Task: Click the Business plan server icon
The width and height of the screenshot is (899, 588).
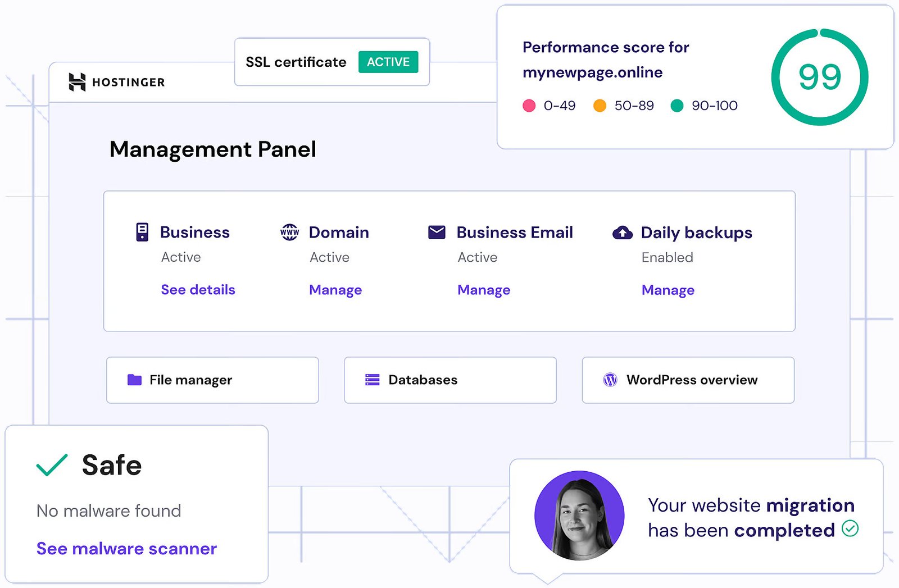Action: [142, 232]
